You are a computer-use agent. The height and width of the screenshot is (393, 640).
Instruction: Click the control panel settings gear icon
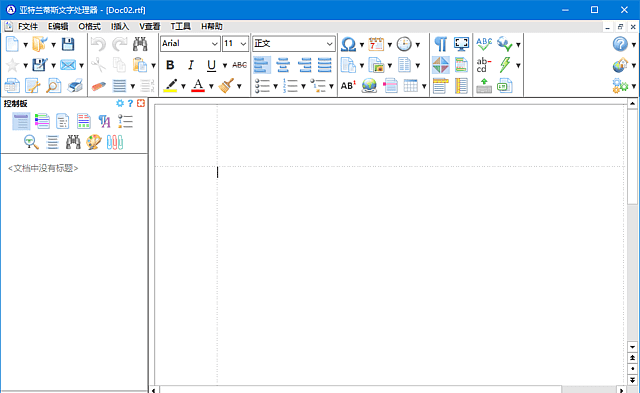click(x=120, y=103)
